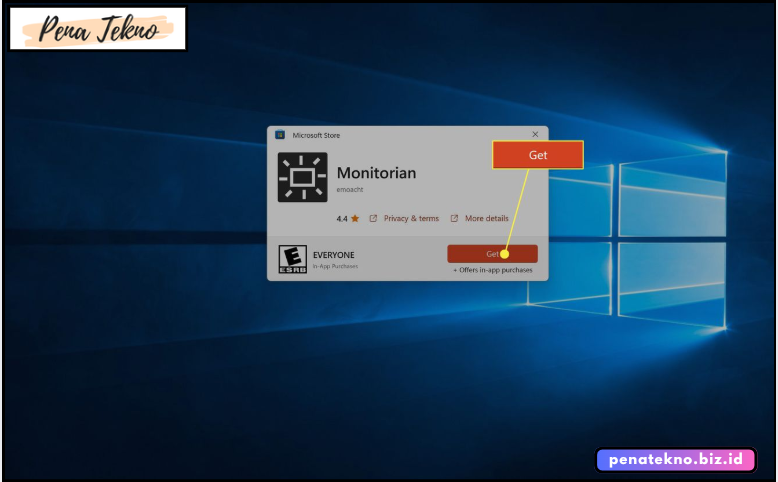Click the Offers in-app purchases note
Image resolution: width=778 pixels, height=482 pixels.
tap(493, 270)
